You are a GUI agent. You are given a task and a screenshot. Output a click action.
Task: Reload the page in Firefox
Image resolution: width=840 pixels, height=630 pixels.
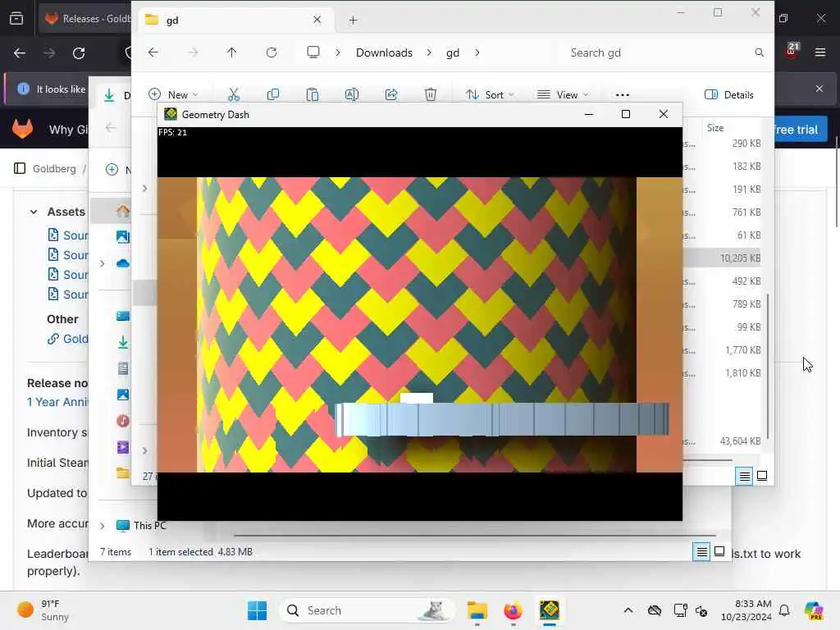(79, 53)
